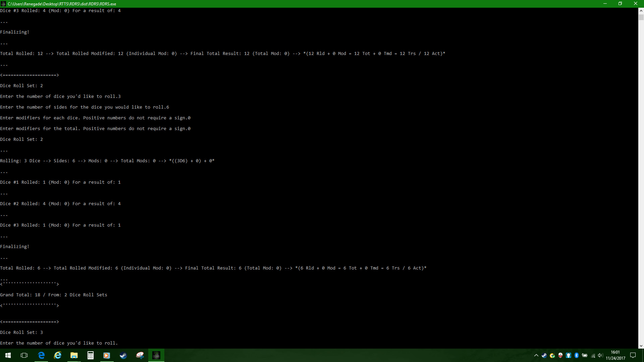Open Action Center from the system tray

point(633,355)
